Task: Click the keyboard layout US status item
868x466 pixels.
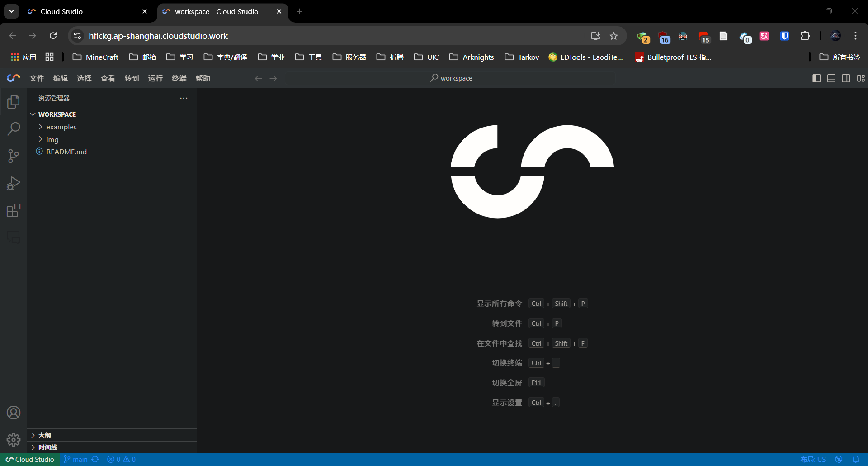Action: (x=813, y=459)
